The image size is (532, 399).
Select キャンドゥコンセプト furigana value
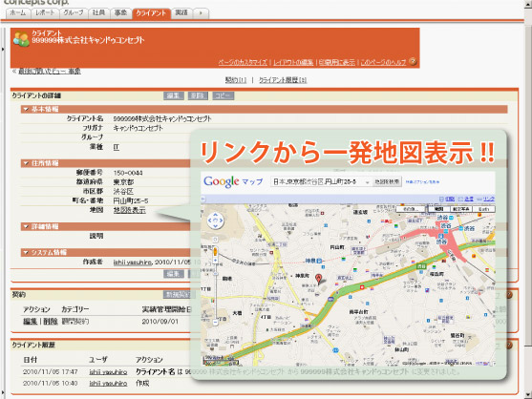click(x=138, y=128)
